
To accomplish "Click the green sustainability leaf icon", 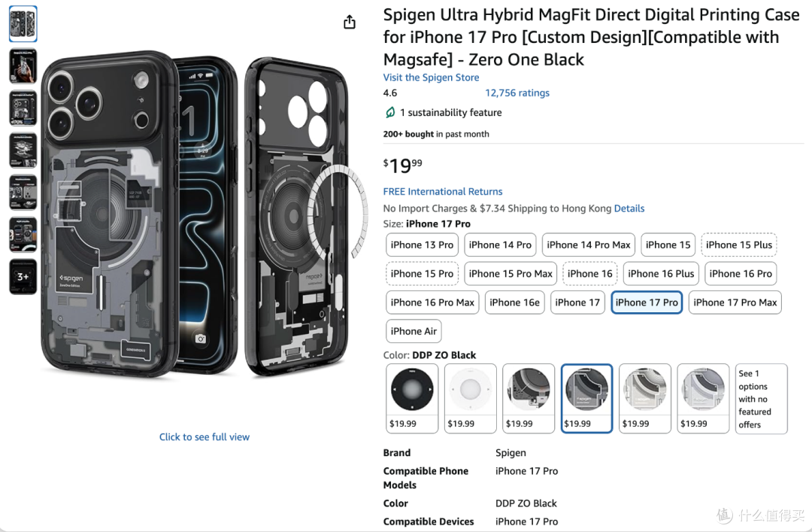I will click(x=390, y=113).
